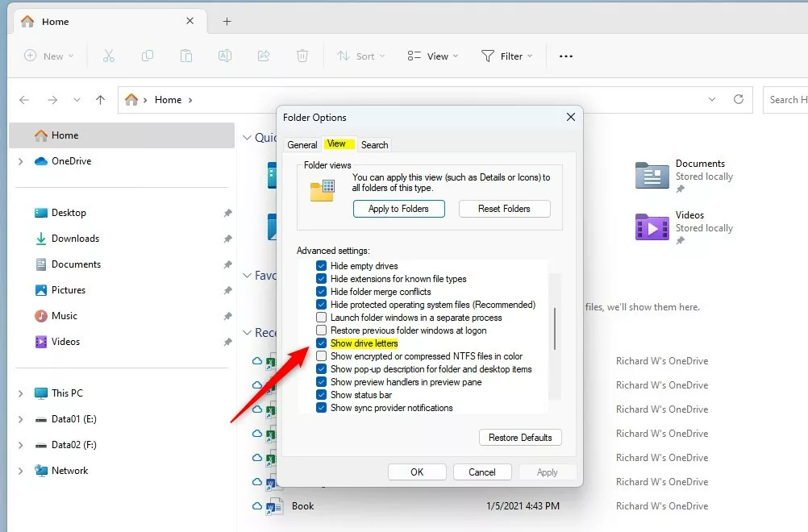Click the Refresh icon beside address bar
Screen dimensions: 808x532
tap(738, 100)
